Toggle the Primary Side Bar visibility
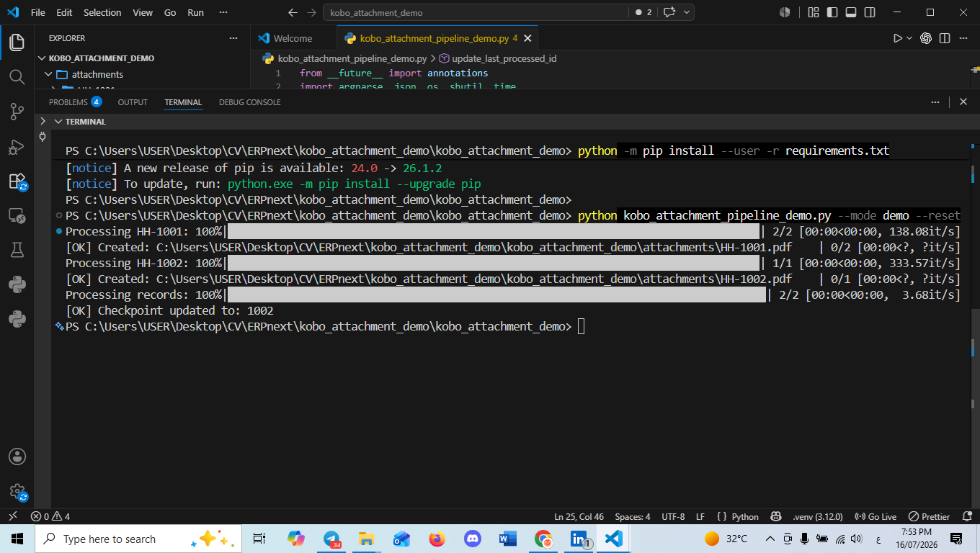Screen dimensions: 980x553 coord(832,12)
